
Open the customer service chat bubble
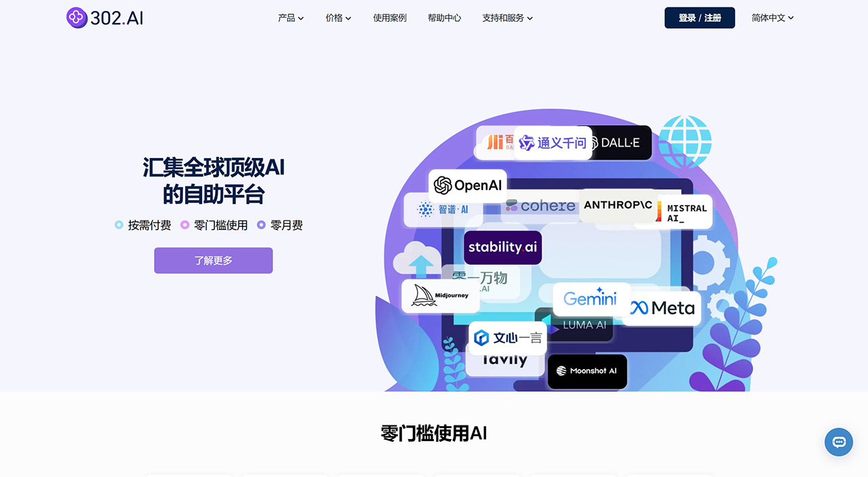(838, 442)
